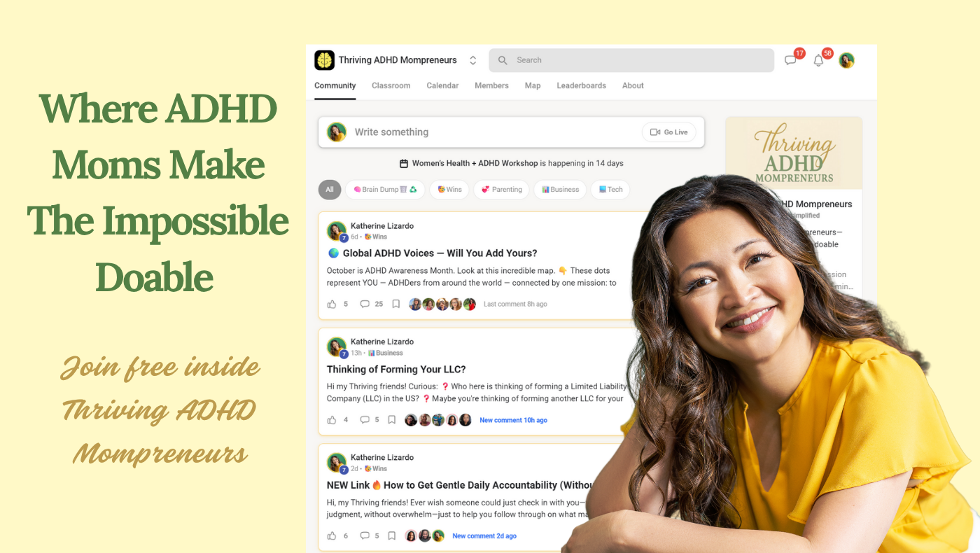Like the Thinking of Forming Your LLC post

tap(332, 420)
